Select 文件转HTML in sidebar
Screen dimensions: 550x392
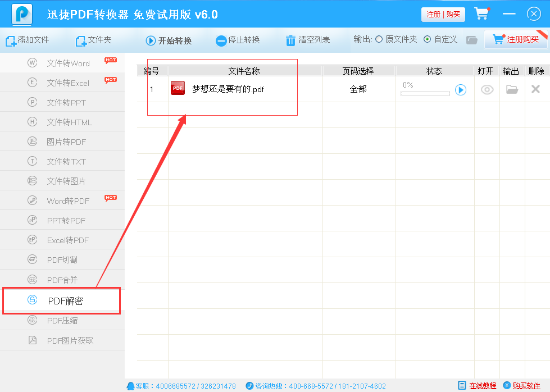point(62,122)
